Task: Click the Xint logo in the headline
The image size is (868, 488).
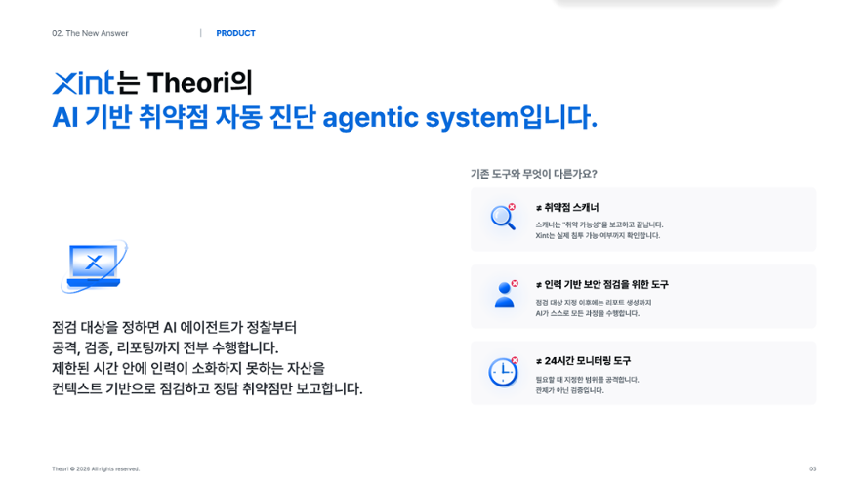Action: [83, 83]
